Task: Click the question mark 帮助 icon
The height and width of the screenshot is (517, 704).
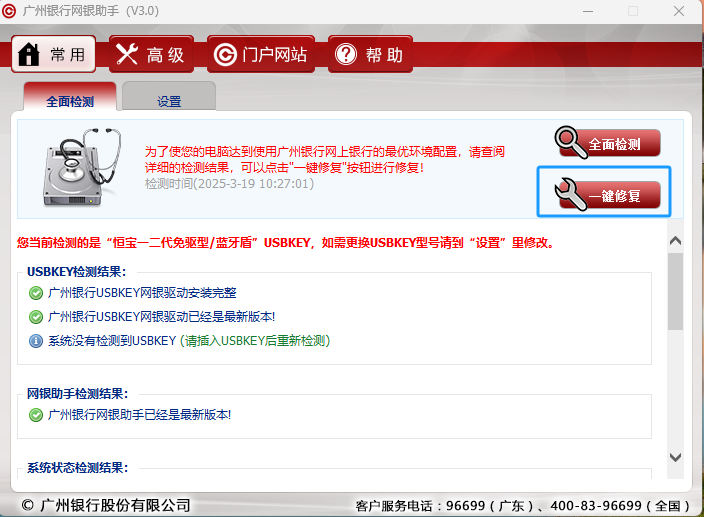Action: (344, 54)
